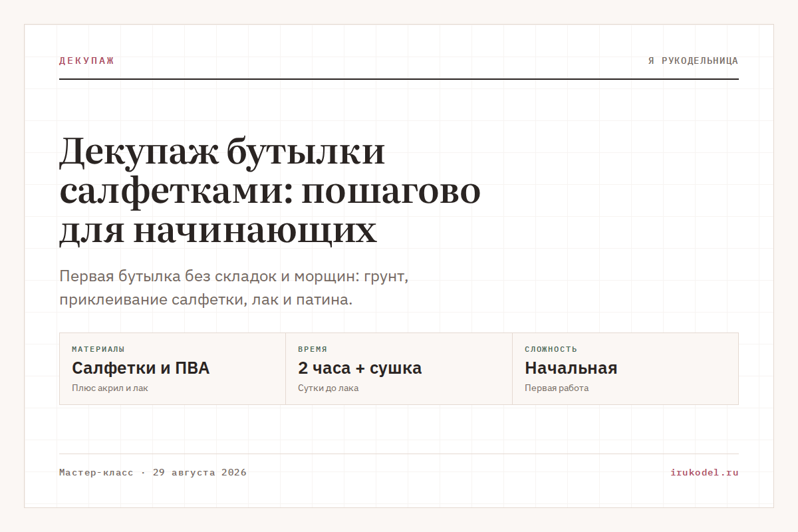This screenshot has width=798, height=532.
Task: Click the headline Декупаж бутылки салфетками
Action: click(x=270, y=191)
